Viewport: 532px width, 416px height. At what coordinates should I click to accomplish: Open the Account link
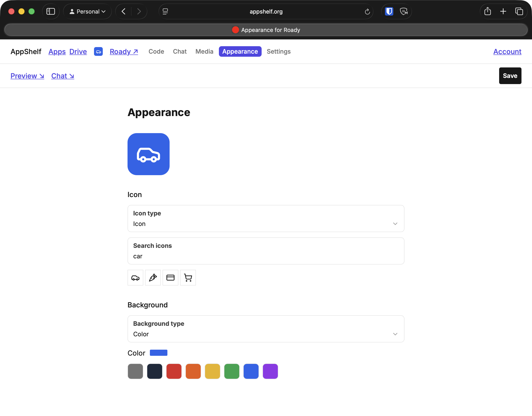coord(507,51)
